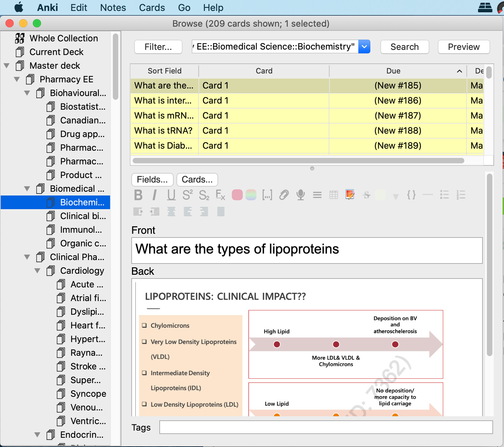This screenshot has width=504, height=447.
Task: Select the Syncope deck
Action: [x=82, y=394]
